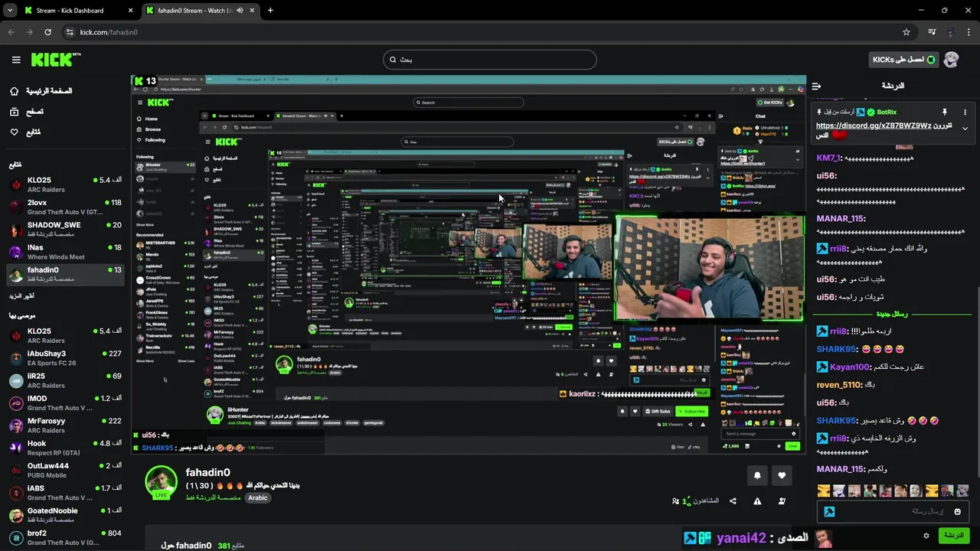Screen dimensions: 980x551
Task: Open the user profile avatar in the top corner
Action: (951, 60)
